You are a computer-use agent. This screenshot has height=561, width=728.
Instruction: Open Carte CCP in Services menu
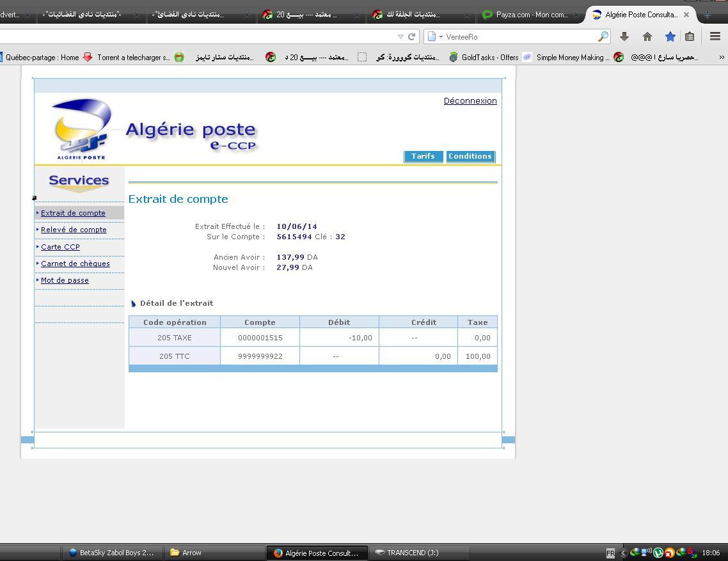point(60,247)
